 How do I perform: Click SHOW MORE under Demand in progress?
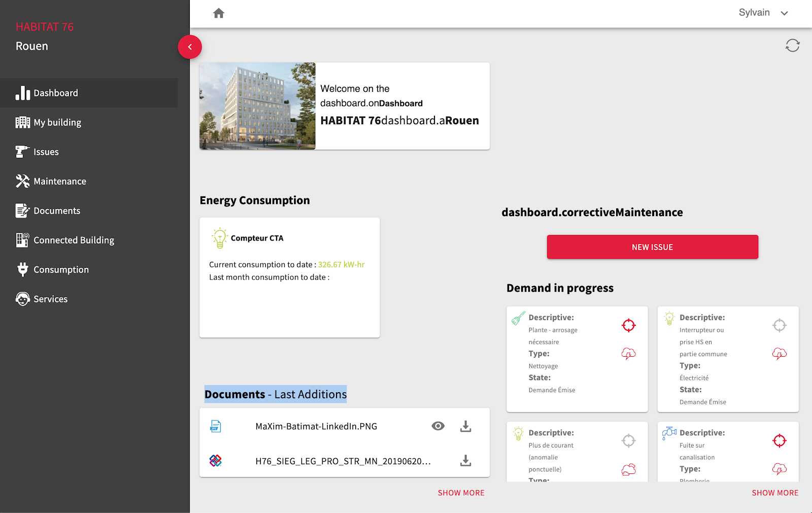pyautogui.click(x=775, y=493)
